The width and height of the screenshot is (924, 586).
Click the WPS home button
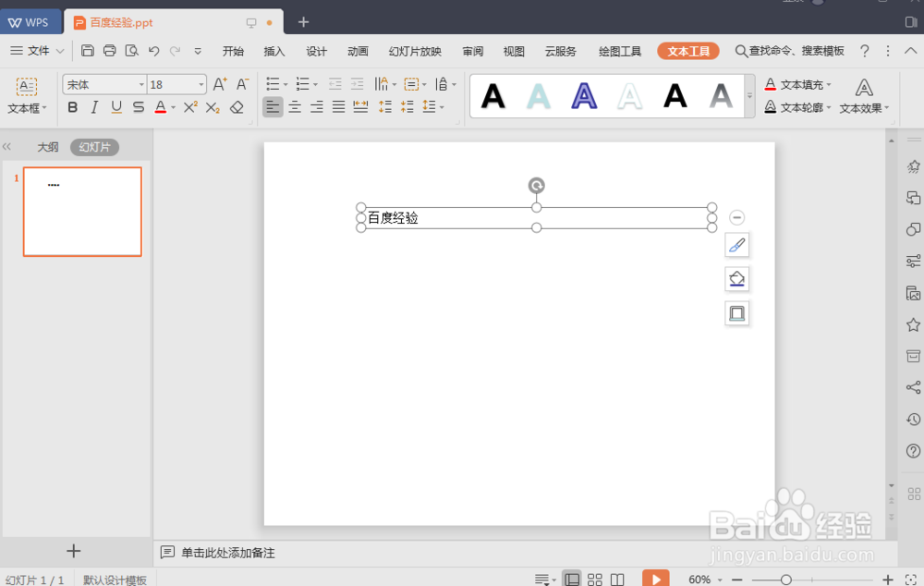pyautogui.click(x=30, y=22)
